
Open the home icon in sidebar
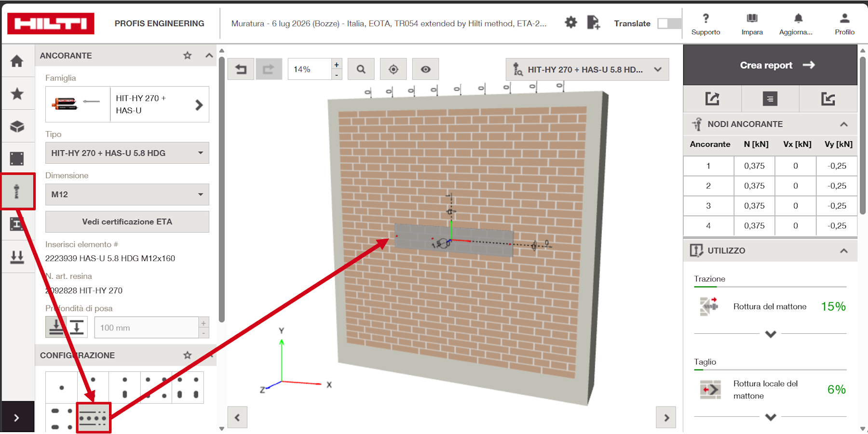(x=17, y=61)
